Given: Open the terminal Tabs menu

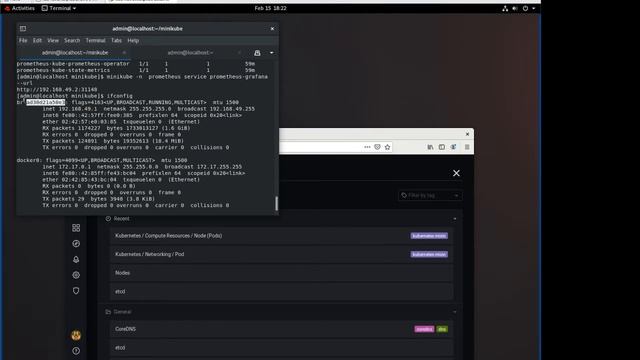Looking at the screenshot, I should point(116,40).
